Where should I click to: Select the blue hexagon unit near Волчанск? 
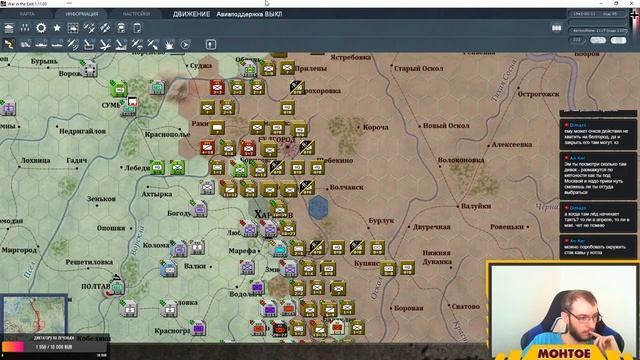(x=318, y=207)
